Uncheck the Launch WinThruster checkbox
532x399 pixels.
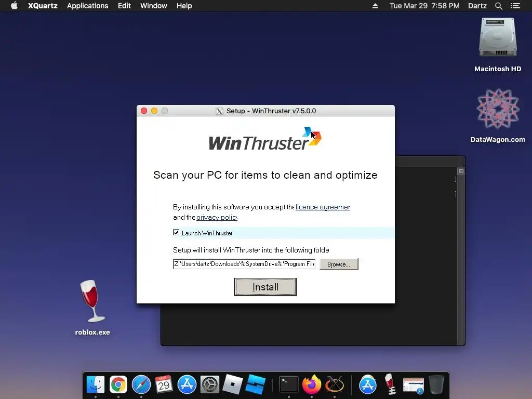(176, 232)
